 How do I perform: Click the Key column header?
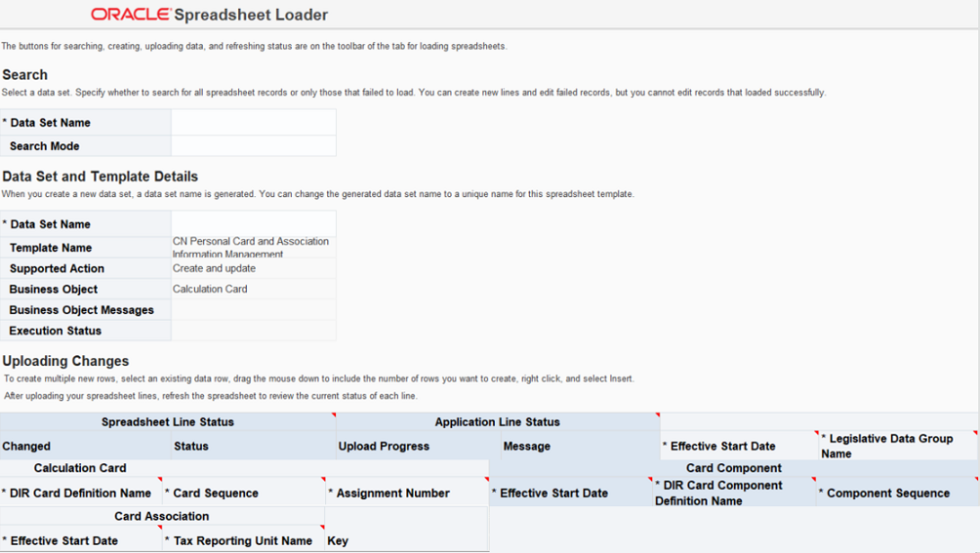click(407, 540)
